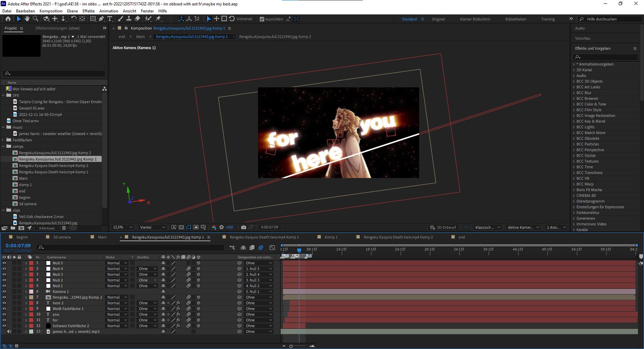Image resolution: width=644 pixels, height=349 pixels.
Task: Open the Datei menu
Action: point(7,11)
